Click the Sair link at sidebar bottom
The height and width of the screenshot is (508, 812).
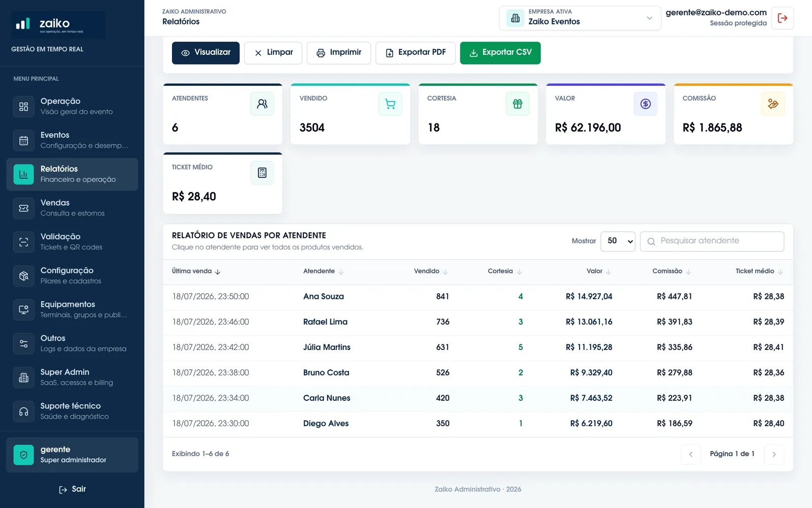pyautogui.click(x=73, y=489)
